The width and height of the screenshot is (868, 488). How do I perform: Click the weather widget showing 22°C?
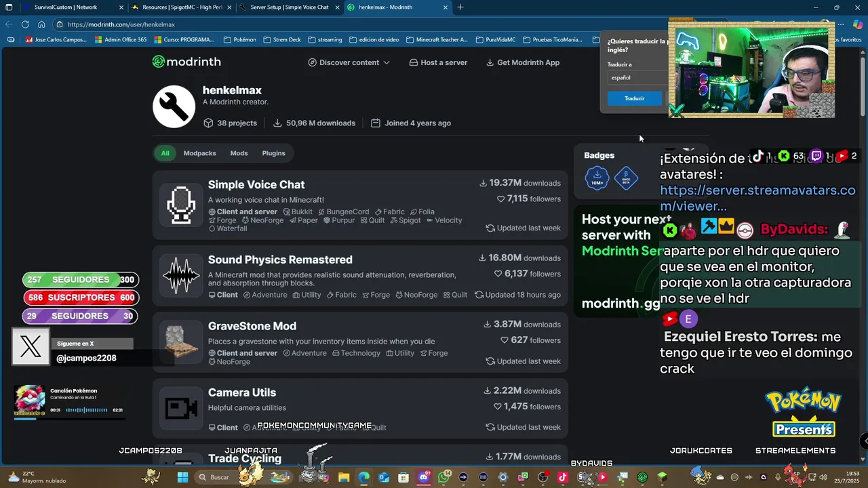(37, 477)
